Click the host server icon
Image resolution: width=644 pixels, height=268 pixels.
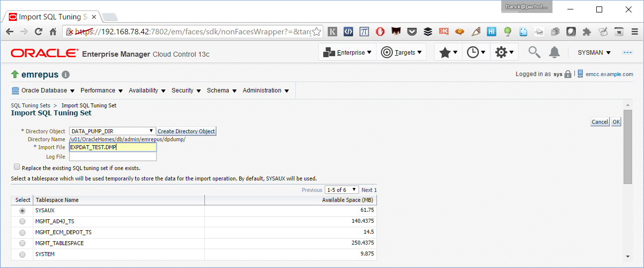click(x=580, y=74)
